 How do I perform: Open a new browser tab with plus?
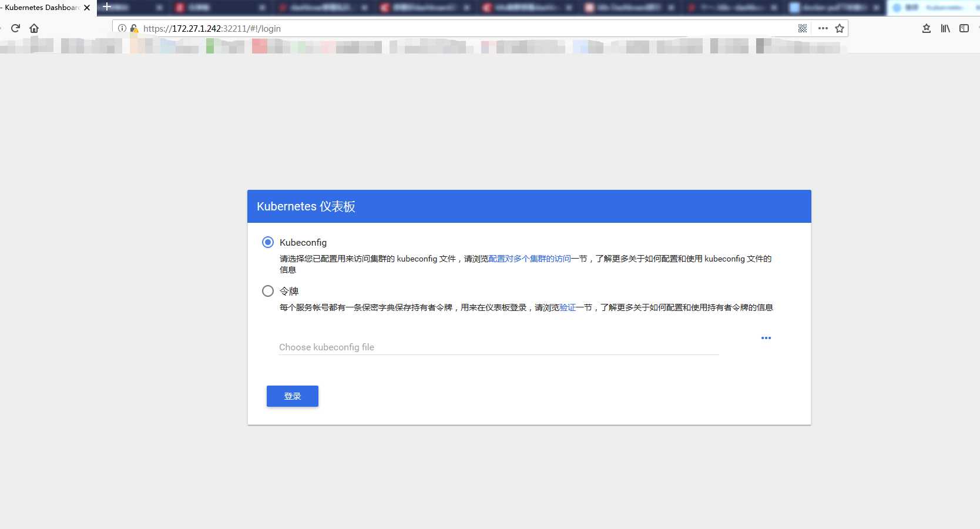tap(107, 7)
